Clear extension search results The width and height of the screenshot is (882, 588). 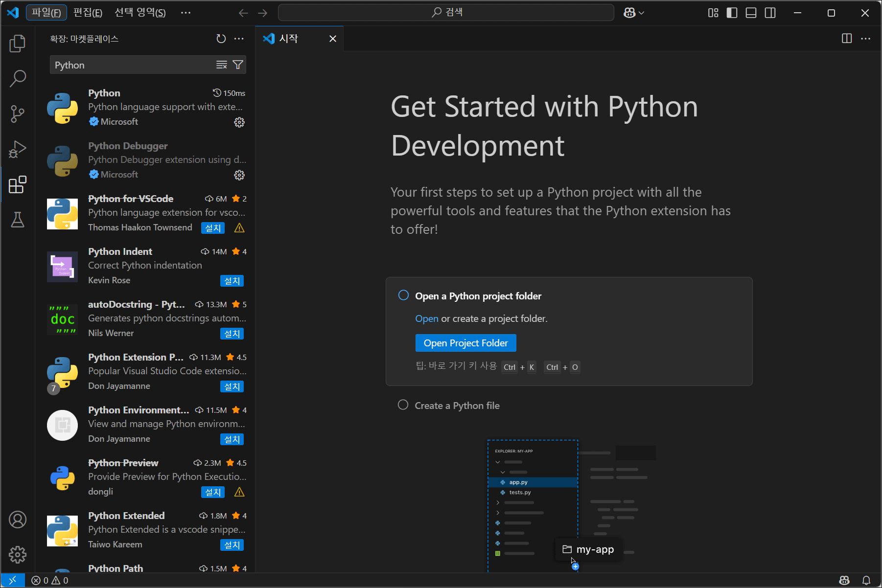pos(222,65)
